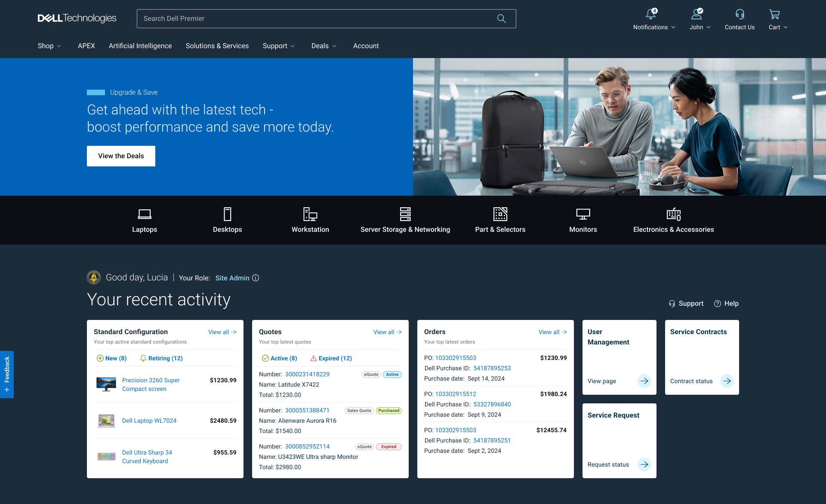Focus the Search Dell Premier field
This screenshot has width=826, height=504.
coord(326,18)
